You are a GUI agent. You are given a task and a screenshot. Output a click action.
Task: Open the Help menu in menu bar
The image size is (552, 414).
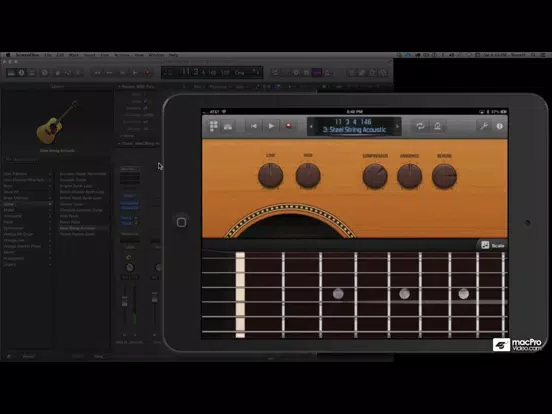[173, 55]
